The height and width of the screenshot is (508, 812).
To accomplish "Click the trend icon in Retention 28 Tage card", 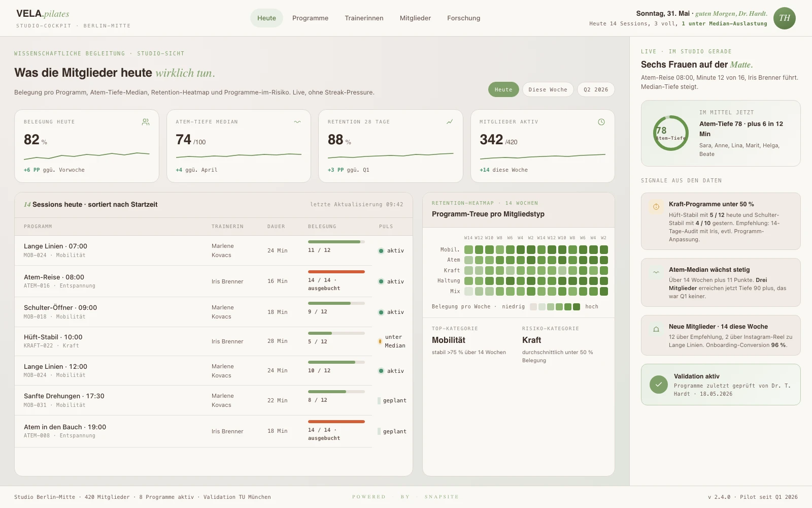I will [450, 122].
